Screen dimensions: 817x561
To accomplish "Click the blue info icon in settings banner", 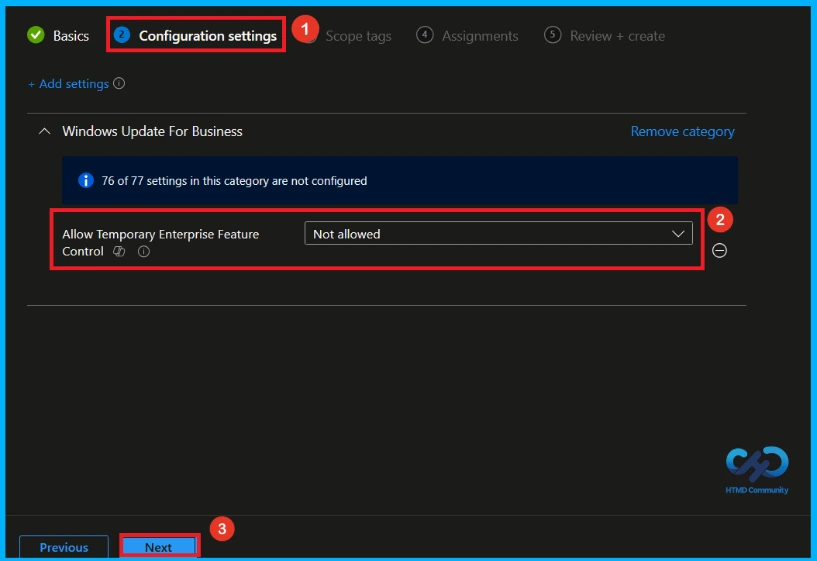I will click(86, 180).
